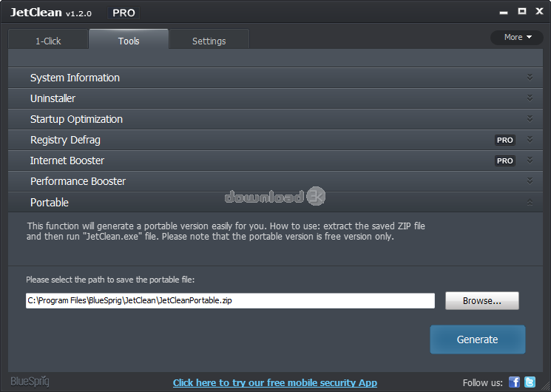Click the 'Follow us:' label
The height and width of the screenshot is (392, 551).
482,382
